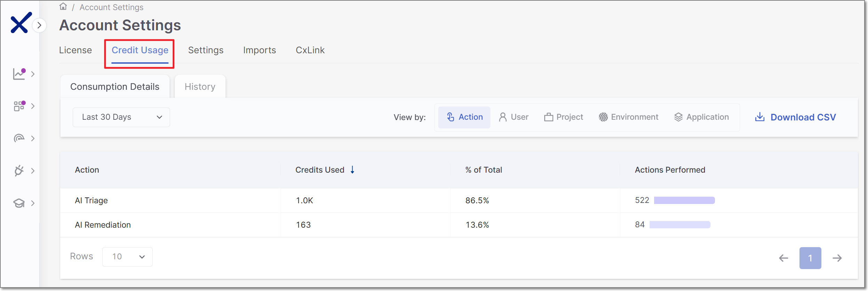
Task: Click the Actions Performed column header
Action: tap(670, 170)
